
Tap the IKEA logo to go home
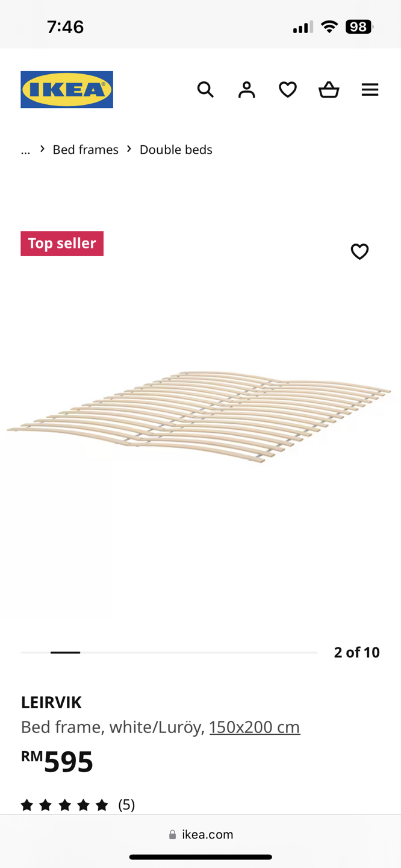(x=67, y=90)
